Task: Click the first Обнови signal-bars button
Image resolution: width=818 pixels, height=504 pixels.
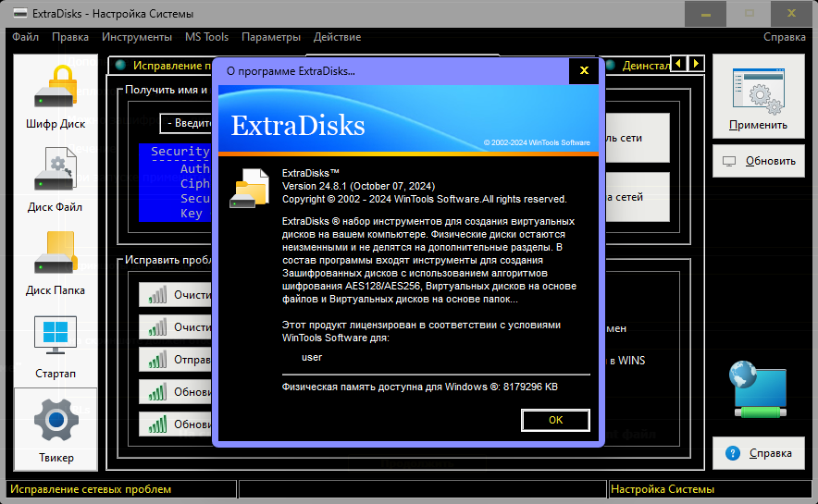Action: tap(176, 392)
